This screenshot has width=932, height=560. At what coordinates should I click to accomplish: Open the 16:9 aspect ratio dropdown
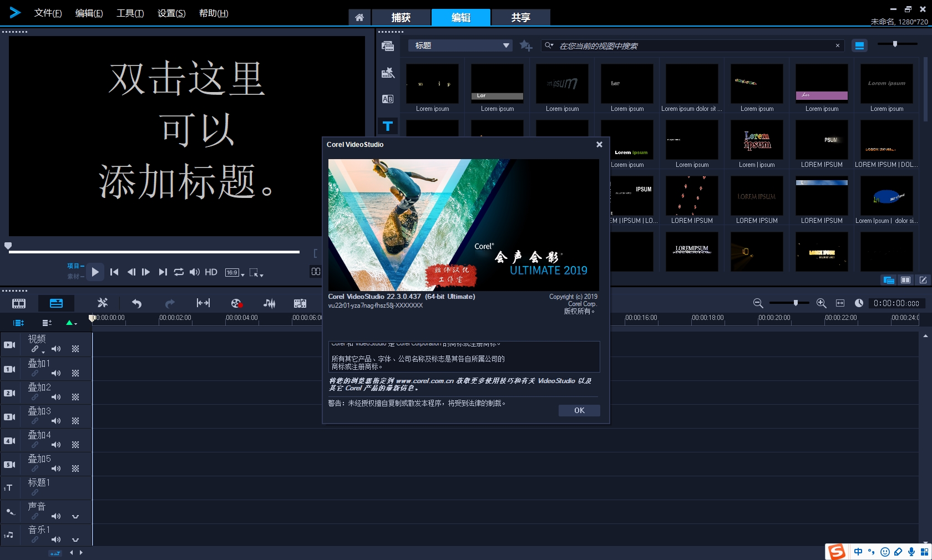click(235, 273)
